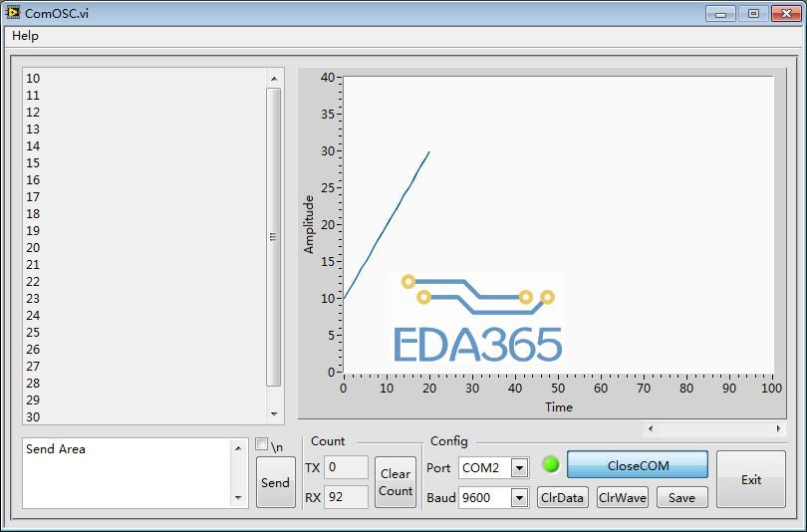807x532 pixels.
Task: Click the Time axis label
Action: point(558,407)
